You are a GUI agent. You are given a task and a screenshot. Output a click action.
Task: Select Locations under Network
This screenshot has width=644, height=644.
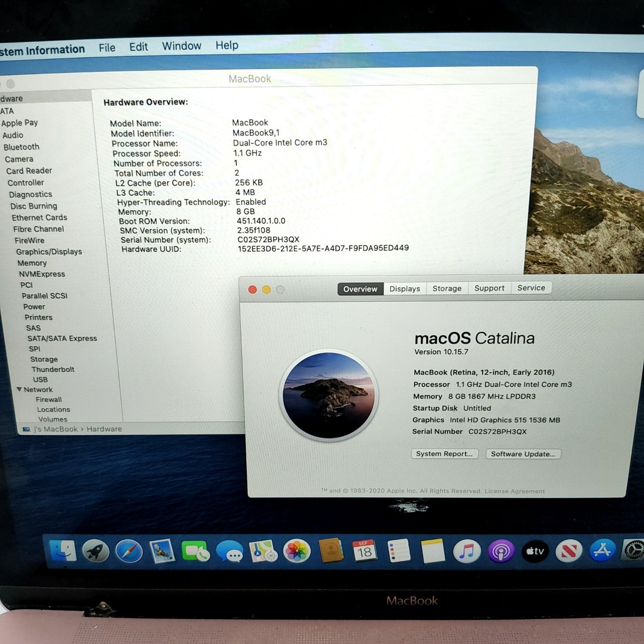pyautogui.click(x=53, y=410)
